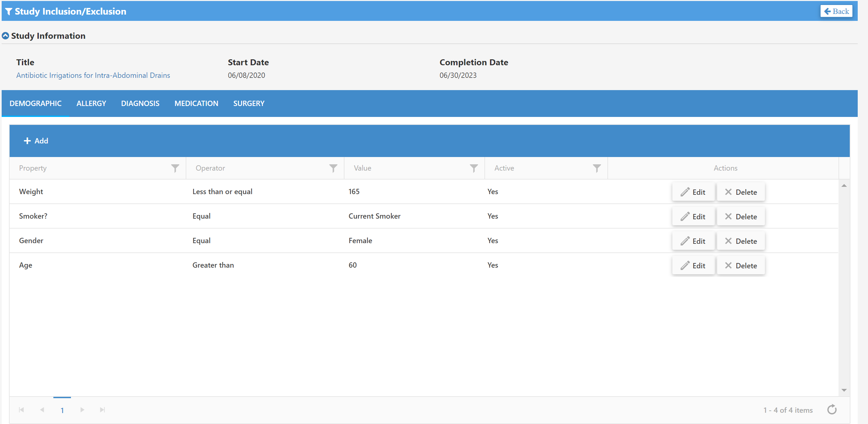This screenshot has width=868, height=424.
Task: Open filter for Property column
Action: (175, 168)
